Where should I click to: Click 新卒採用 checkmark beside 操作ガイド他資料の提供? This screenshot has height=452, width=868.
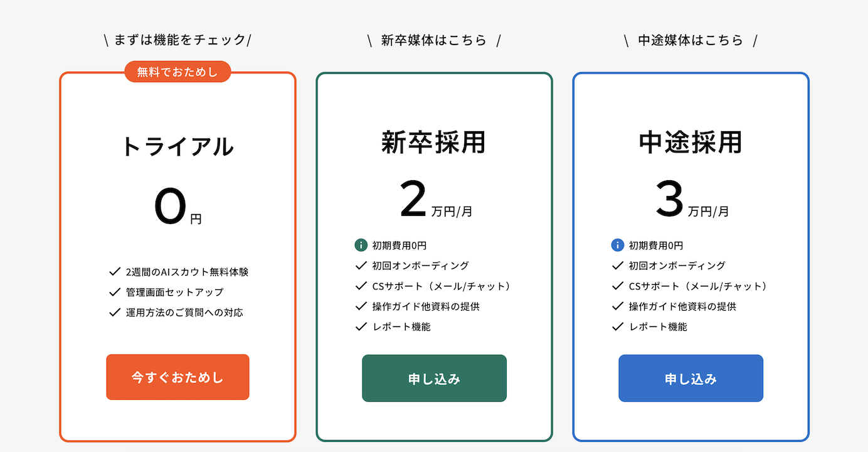click(x=361, y=306)
